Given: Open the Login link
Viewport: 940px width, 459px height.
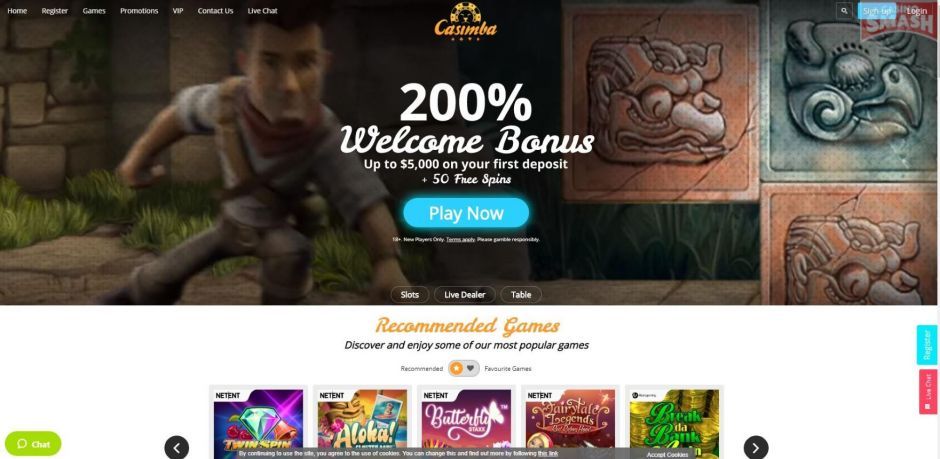Looking at the screenshot, I should [x=917, y=11].
